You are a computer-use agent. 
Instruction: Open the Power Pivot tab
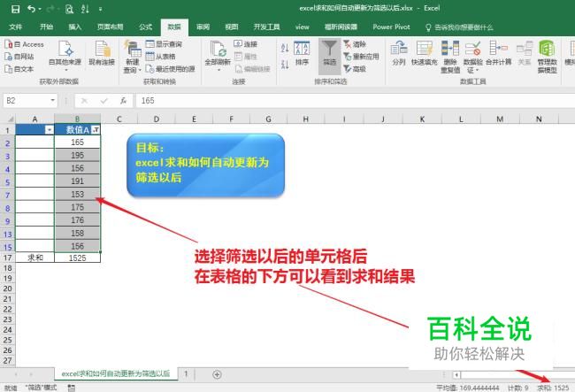(391, 27)
